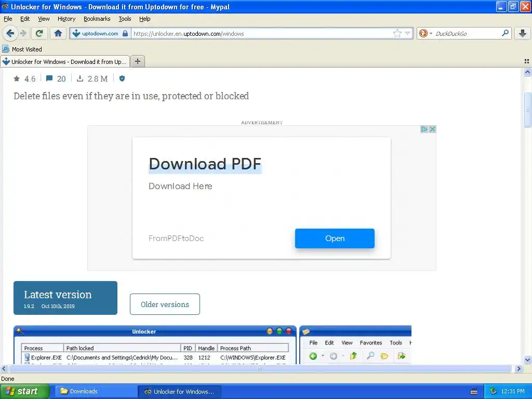Open the Bookmarks menu

(x=97, y=19)
